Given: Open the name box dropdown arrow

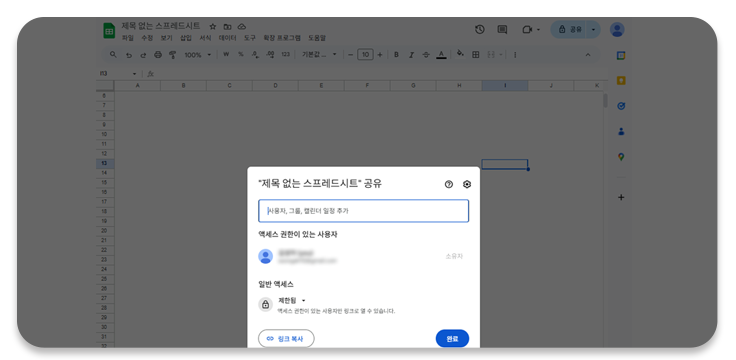Looking at the screenshot, I should point(134,74).
